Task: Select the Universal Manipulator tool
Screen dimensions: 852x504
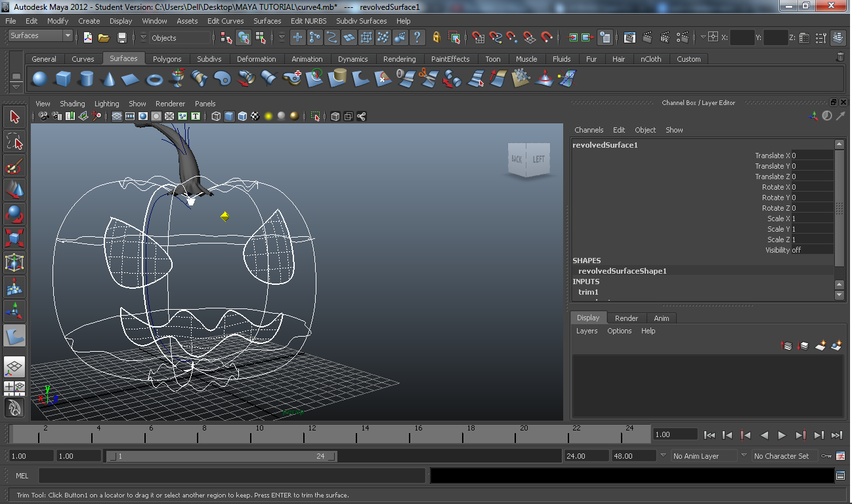Action: coord(14,262)
